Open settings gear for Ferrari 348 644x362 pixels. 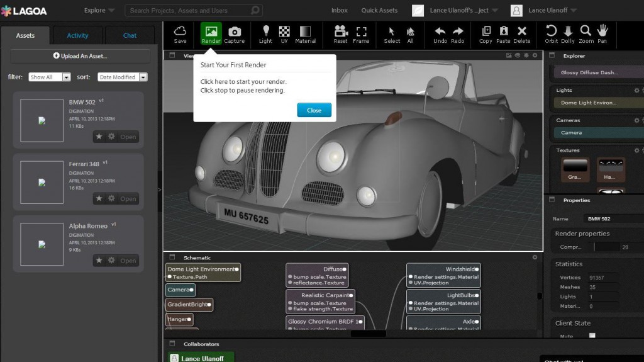point(111,198)
